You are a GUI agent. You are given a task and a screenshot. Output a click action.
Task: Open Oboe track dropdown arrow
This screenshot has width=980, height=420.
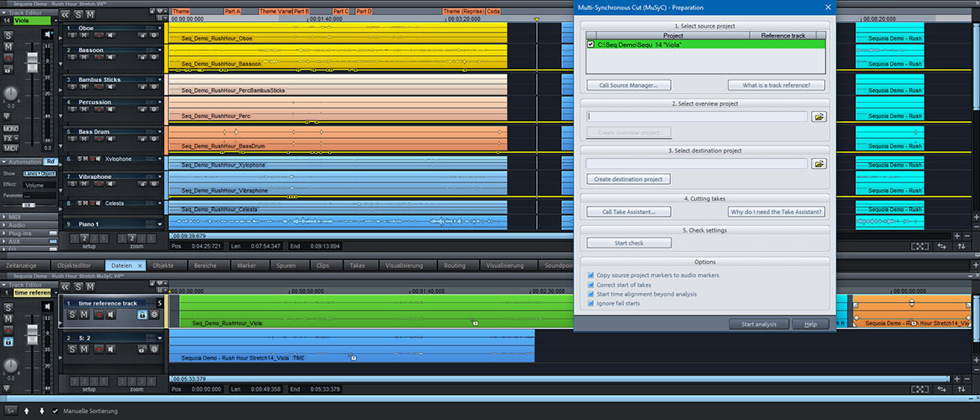[x=159, y=28]
